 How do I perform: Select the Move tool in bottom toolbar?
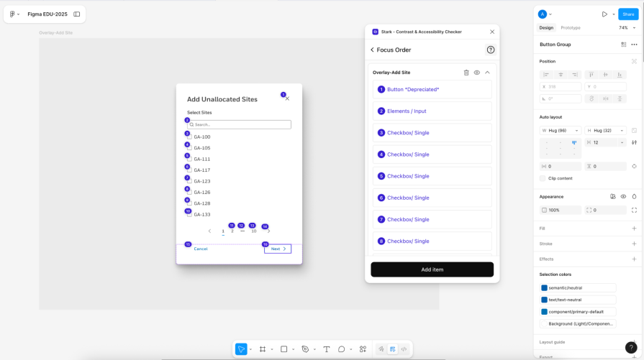click(241, 349)
